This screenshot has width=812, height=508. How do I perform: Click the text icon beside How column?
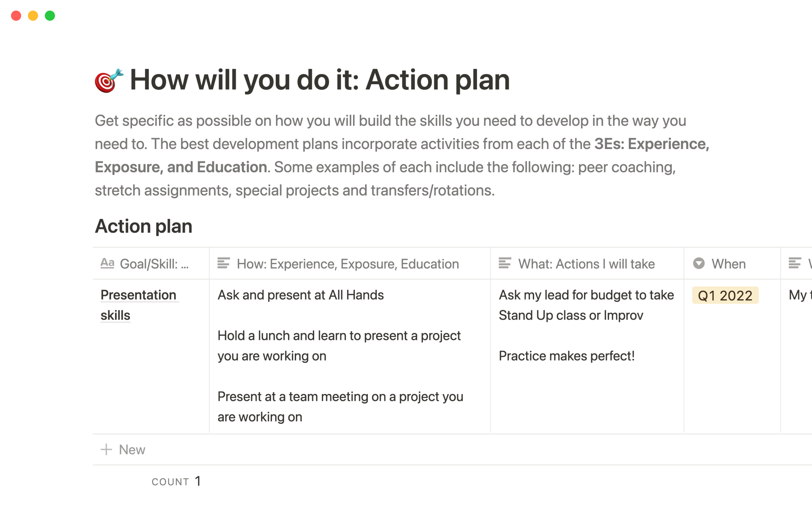click(x=223, y=263)
